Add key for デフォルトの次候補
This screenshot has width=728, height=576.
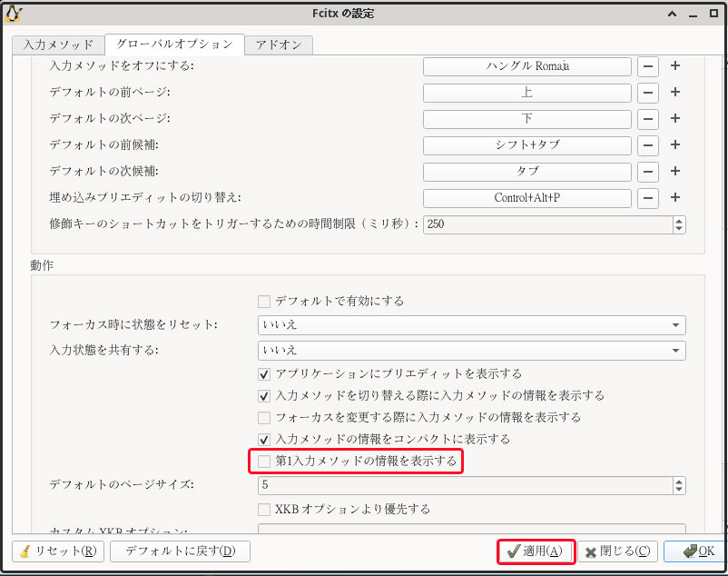[675, 172]
